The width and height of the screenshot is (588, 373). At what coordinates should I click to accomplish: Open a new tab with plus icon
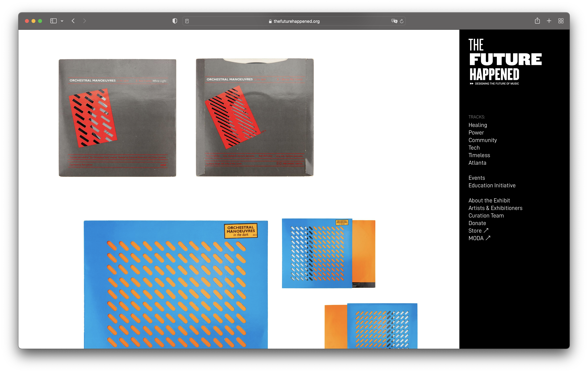pyautogui.click(x=549, y=21)
